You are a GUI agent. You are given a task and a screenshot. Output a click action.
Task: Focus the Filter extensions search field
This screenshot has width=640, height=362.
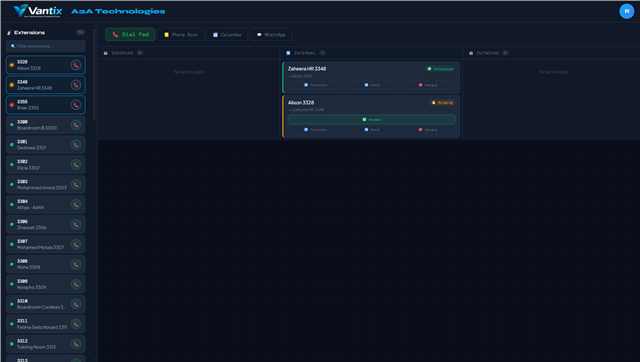pyautogui.click(x=46, y=46)
